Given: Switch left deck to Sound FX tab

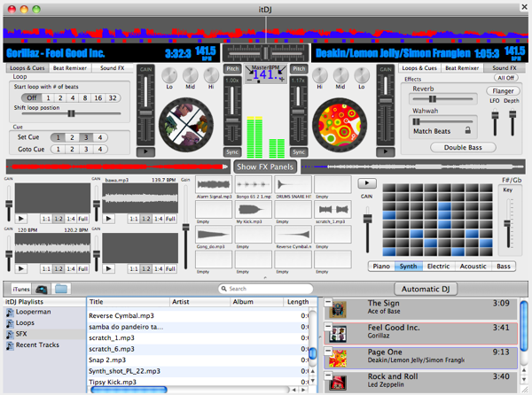Looking at the screenshot, I should (113, 68).
